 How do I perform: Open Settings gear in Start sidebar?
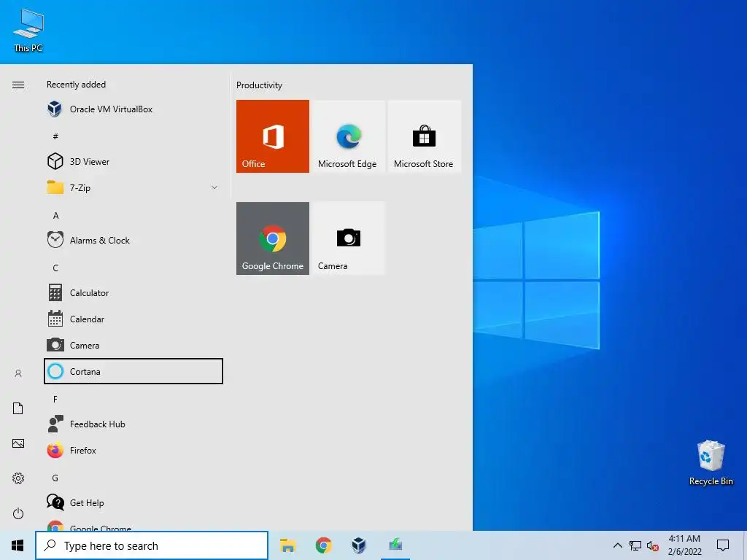pos(18,478)
